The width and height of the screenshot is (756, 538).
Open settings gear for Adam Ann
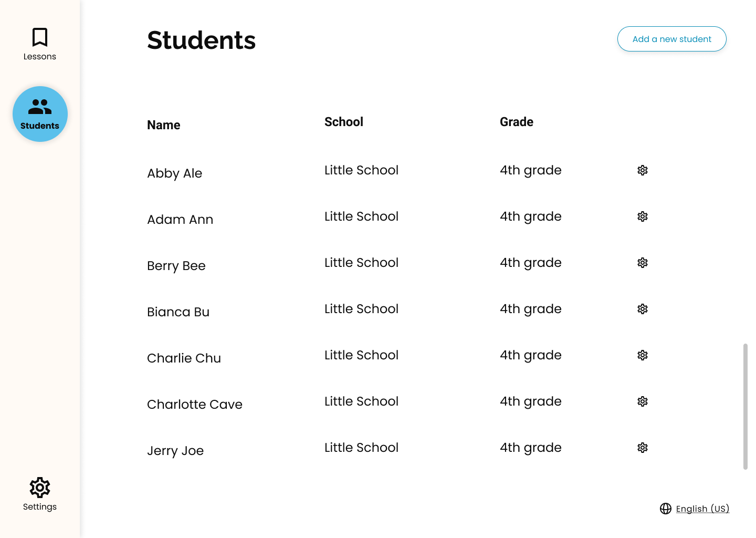643,216
